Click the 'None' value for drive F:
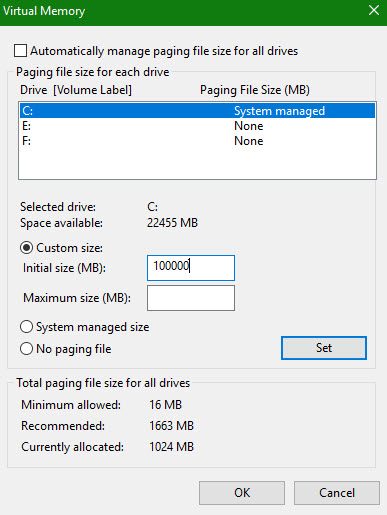Viewport: 387px width, 515px height. coord(249,141)
